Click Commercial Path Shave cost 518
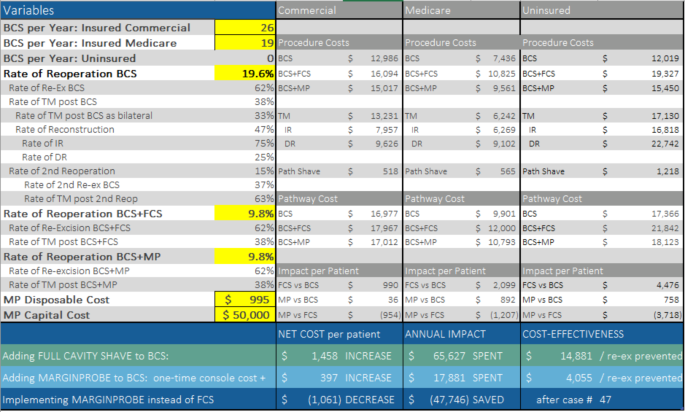685x412 pixels. (x=391, y=171)
